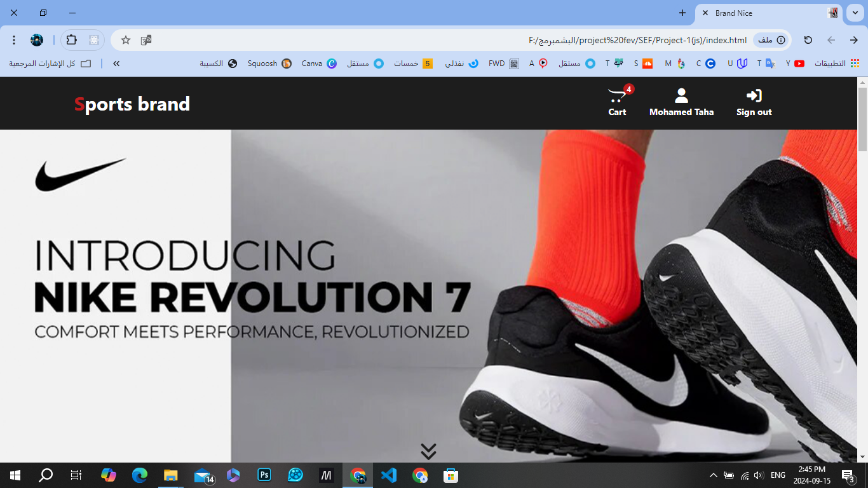Open Visual Studio Code from the taskbar
This screenshot has height=488, width=868.
pos(389,475)
